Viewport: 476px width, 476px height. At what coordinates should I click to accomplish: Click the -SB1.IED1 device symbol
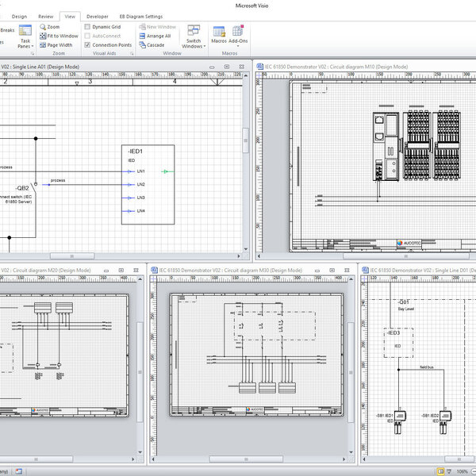coord(401,417)
